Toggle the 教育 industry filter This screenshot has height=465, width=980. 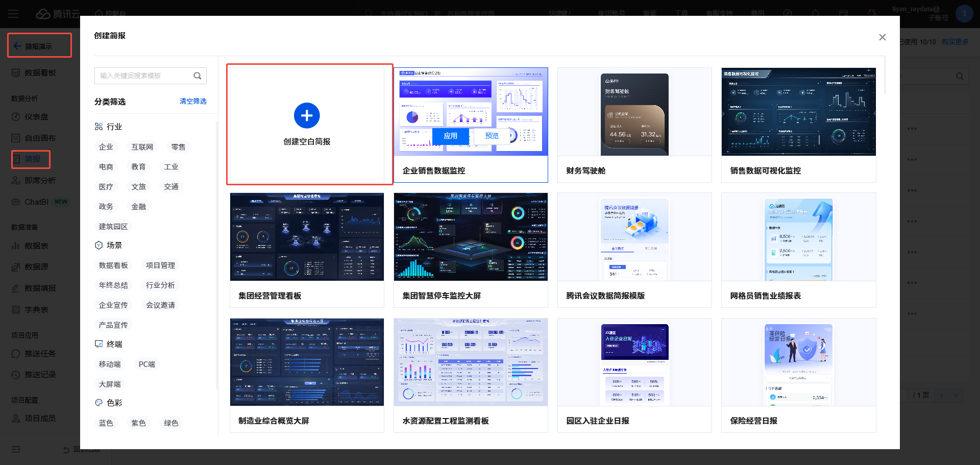coord(138,167)
